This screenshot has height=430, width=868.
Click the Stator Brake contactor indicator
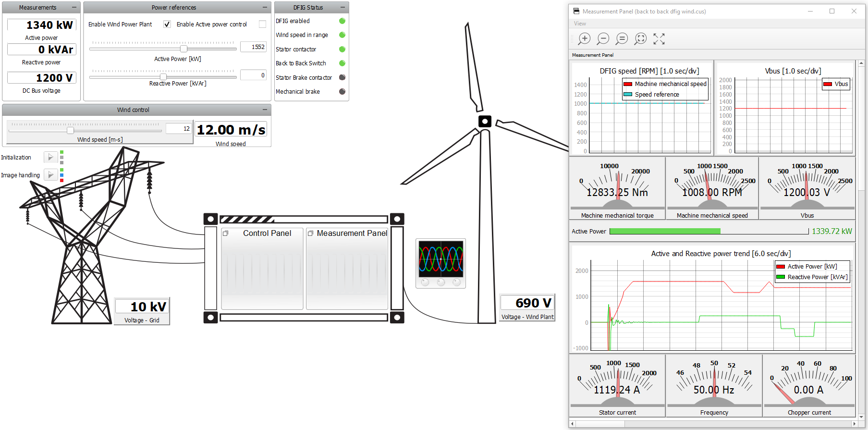tap(342, 77)
